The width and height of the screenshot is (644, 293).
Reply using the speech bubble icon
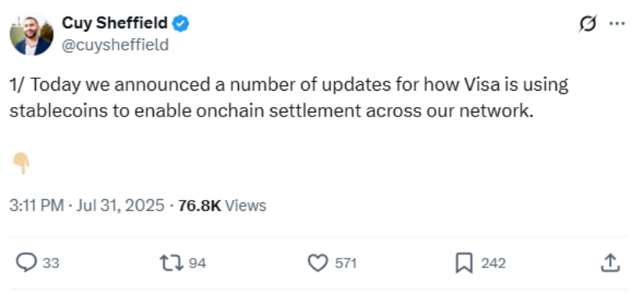(27, 263)
